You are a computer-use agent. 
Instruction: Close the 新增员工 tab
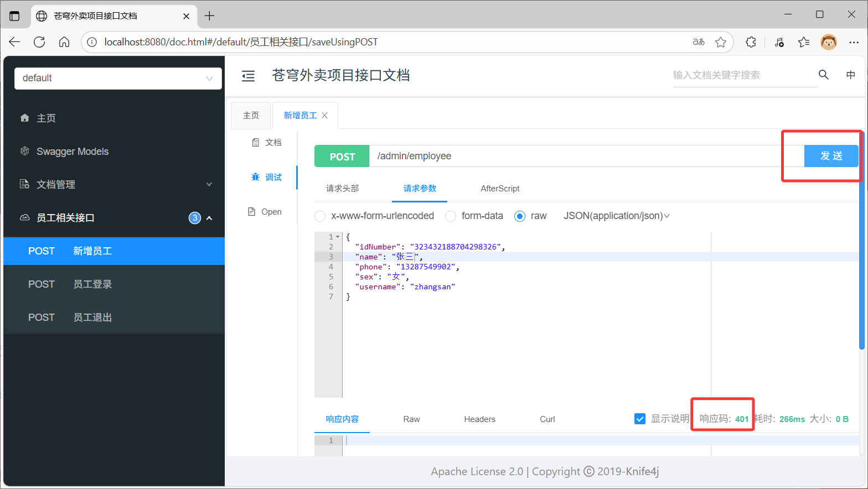tap(325, 115)
